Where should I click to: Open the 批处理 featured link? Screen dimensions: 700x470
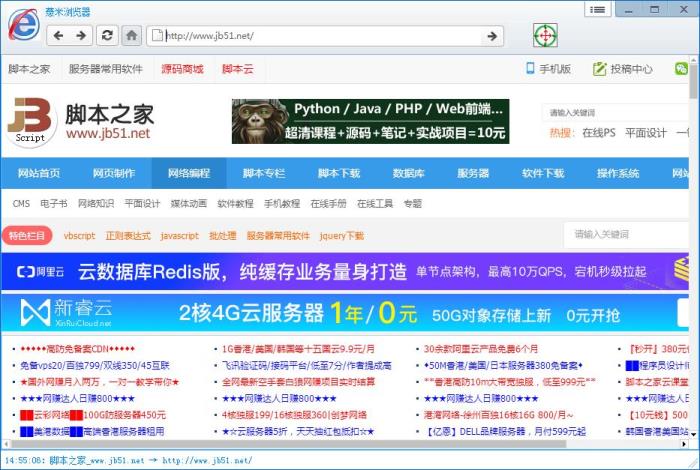click(x=222, y=236)
